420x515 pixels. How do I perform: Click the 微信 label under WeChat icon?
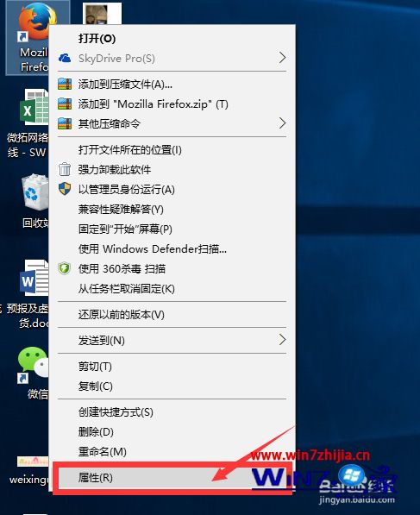click(38, 393)
